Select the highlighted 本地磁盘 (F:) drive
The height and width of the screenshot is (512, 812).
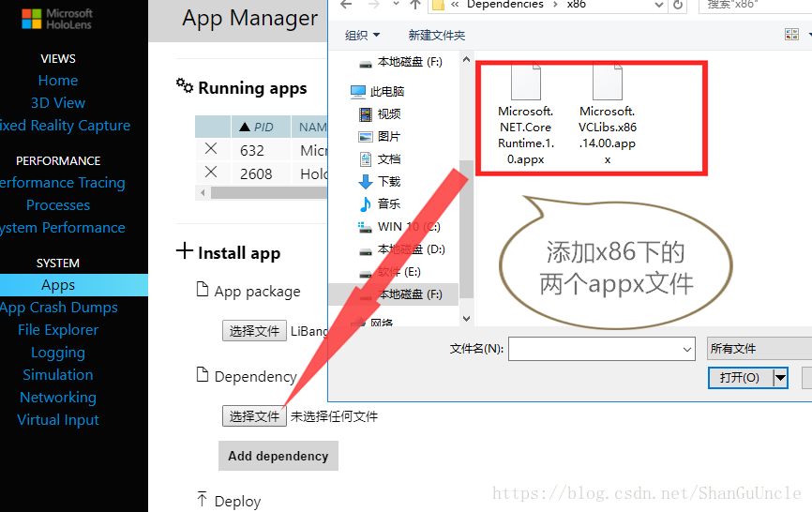point(394,294)
